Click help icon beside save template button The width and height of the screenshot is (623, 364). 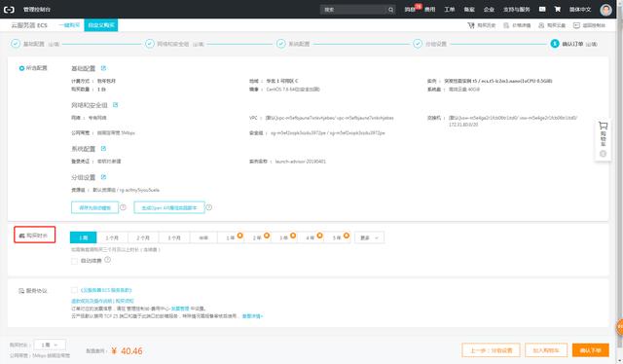click(123, 207)
